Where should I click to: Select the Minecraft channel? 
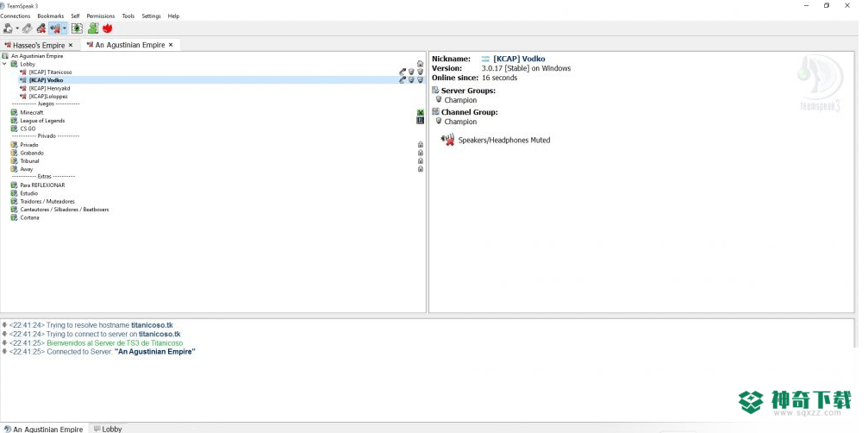[32, 112]
